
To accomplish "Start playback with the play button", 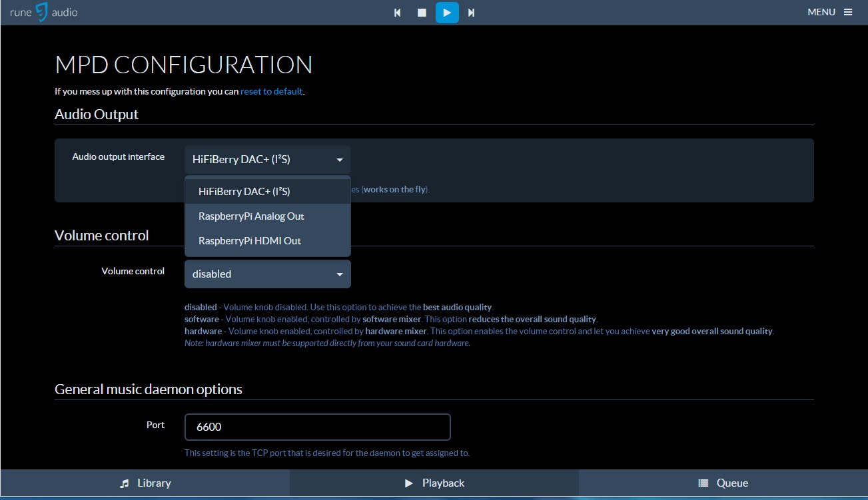I will 447,13.
